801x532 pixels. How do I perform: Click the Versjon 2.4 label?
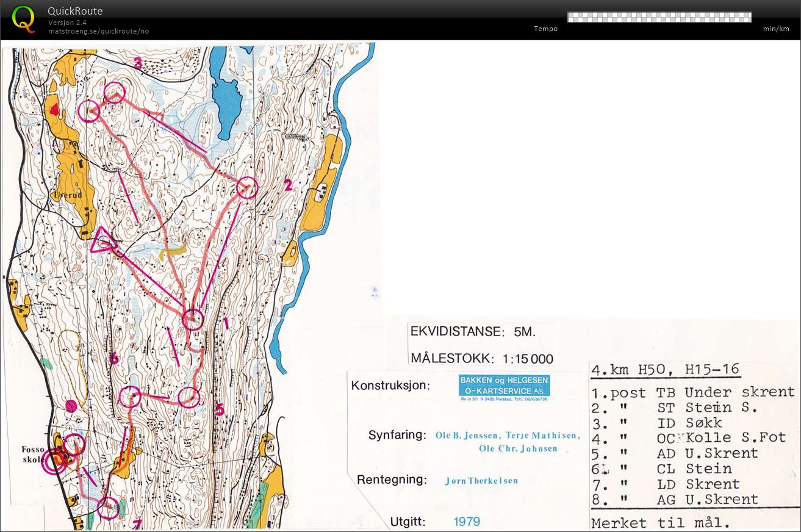tap(67, 23)
